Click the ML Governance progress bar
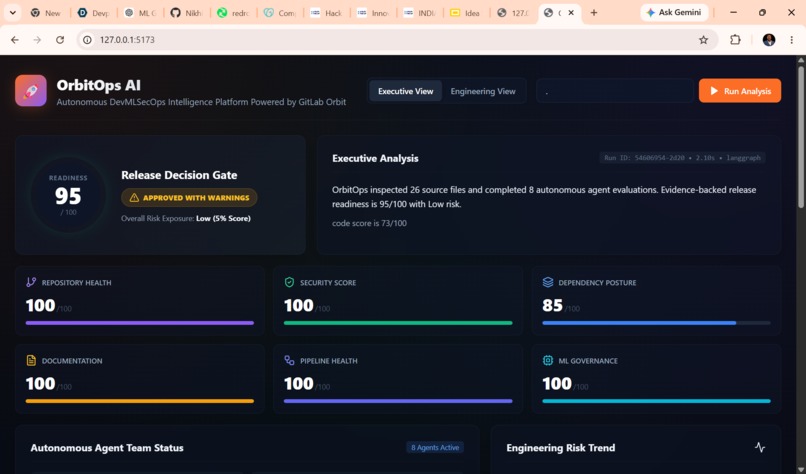 point(656,401)
